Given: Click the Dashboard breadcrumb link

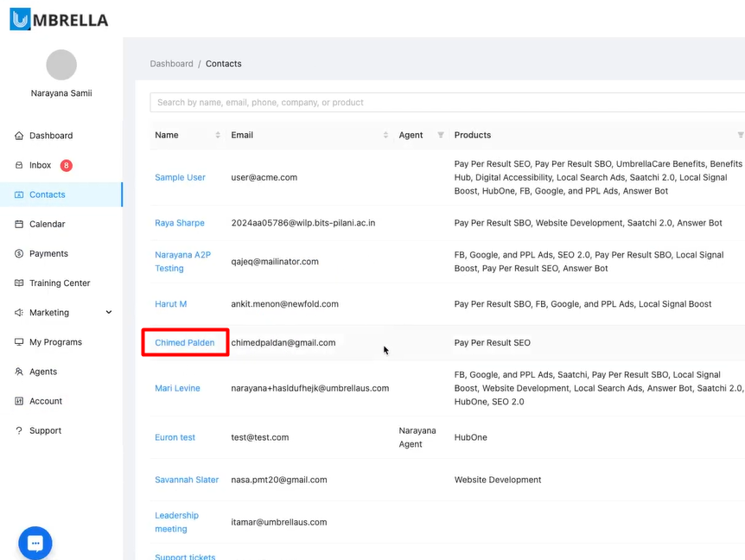Looking at the screenshot, I should 171,64.
